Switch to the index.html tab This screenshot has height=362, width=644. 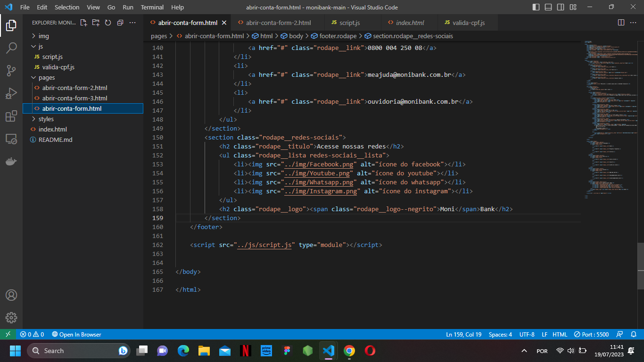click(x=409, y=23)
